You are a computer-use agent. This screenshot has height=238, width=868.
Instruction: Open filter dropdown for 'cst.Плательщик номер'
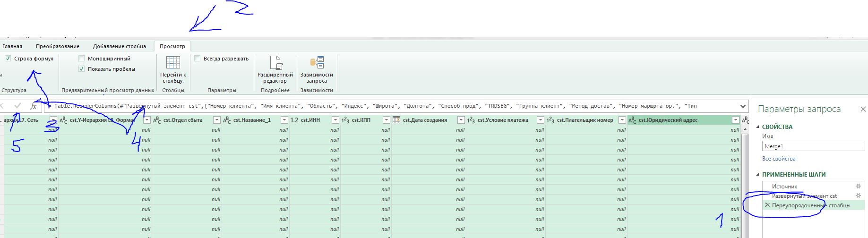[x=621, y=120]
